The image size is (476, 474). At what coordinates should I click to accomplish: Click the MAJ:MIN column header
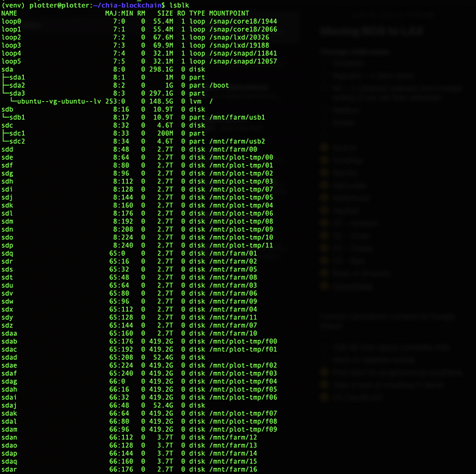(x=119, y=14)
